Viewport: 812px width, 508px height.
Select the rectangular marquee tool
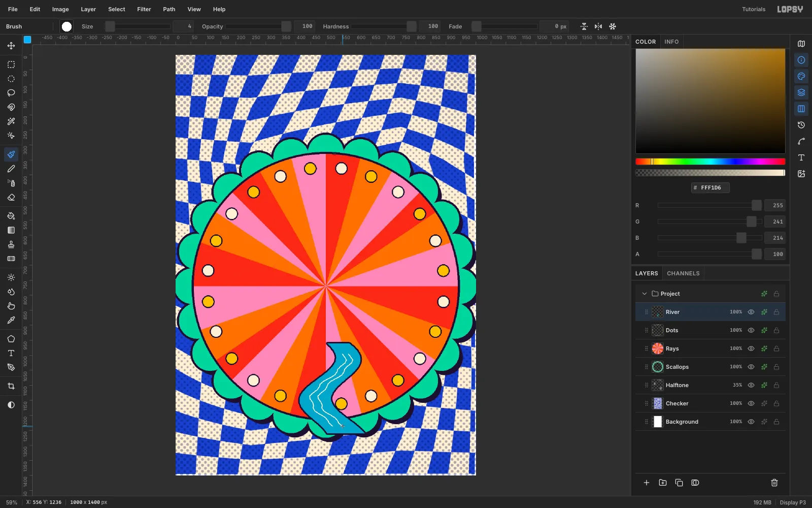click(11, 65)
